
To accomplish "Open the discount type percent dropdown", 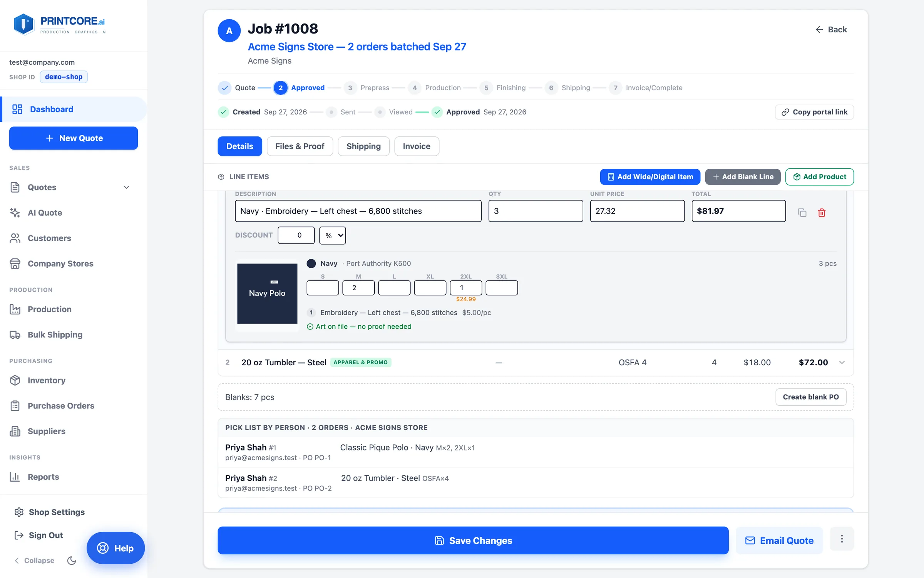I will click(x=333, y=235).
